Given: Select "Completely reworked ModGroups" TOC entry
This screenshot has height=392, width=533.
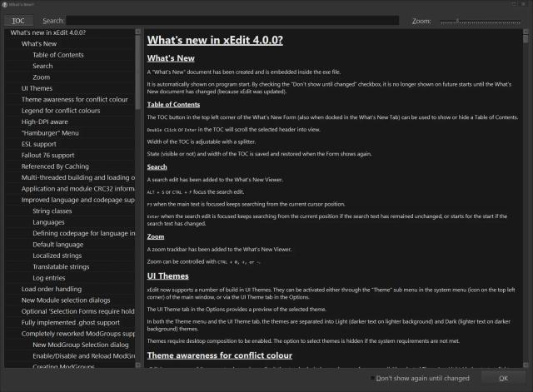Looking at the screenshot, I should point(77,334).
